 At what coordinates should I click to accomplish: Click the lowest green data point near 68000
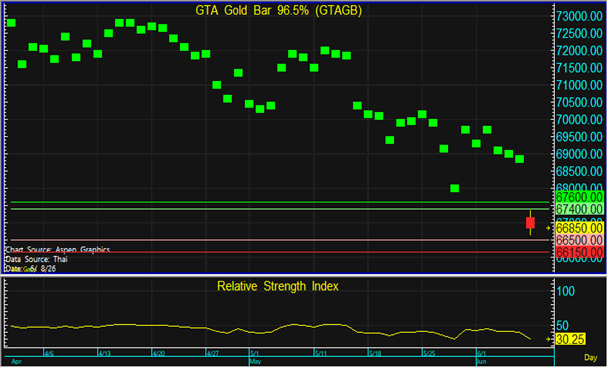coord(454,188)
